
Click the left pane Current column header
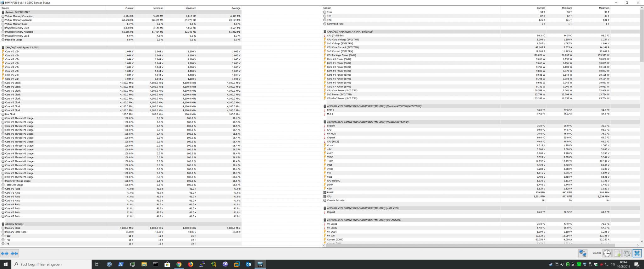(x=120, y=8)
